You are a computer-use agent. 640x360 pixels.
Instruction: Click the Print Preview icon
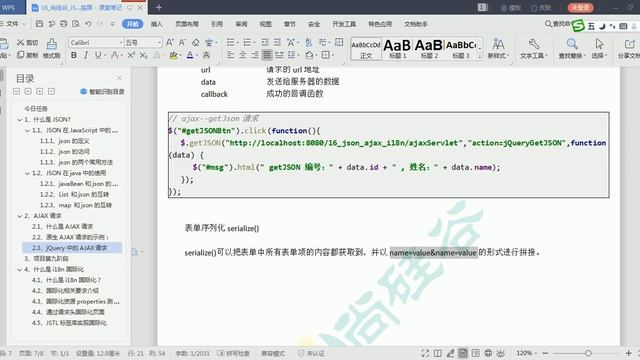(76, 24)
